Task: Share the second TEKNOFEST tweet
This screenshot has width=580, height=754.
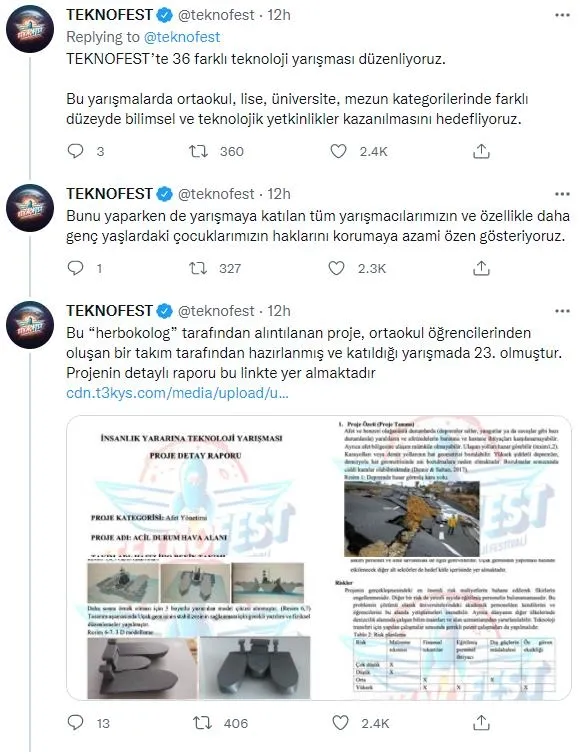Action: [481, 268]
